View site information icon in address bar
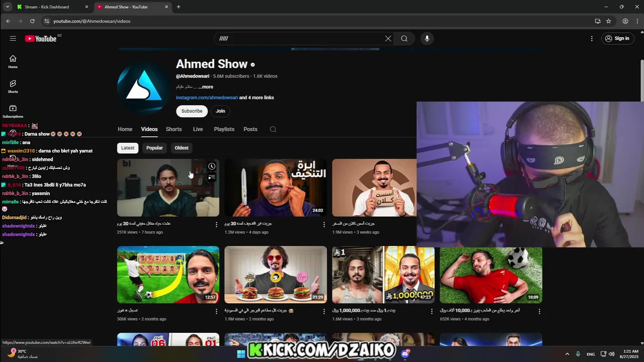Viewport: 644px width, 362px height. [x=47, y=21]
